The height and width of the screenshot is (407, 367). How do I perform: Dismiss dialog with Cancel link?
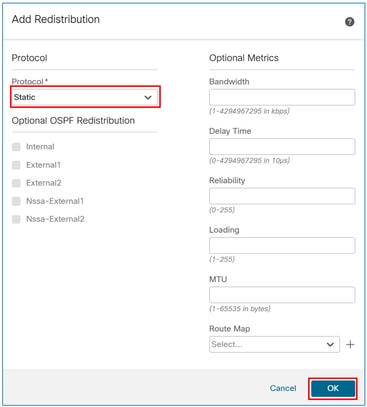283,388
